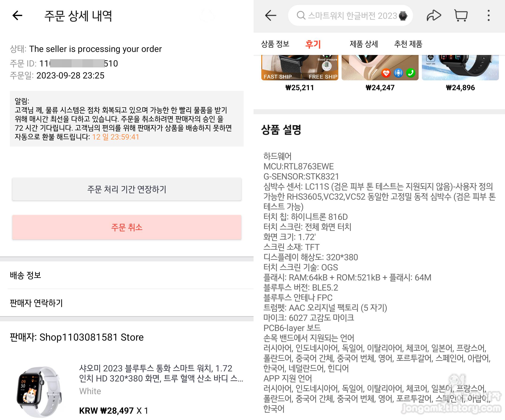Tap the watch image in search bar

[403, 16]
